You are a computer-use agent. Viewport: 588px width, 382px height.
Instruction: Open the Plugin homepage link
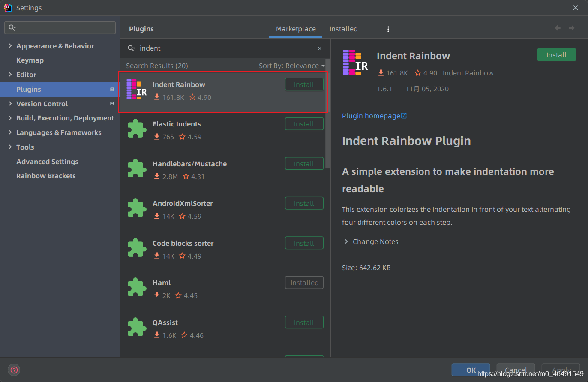[374, 116]
